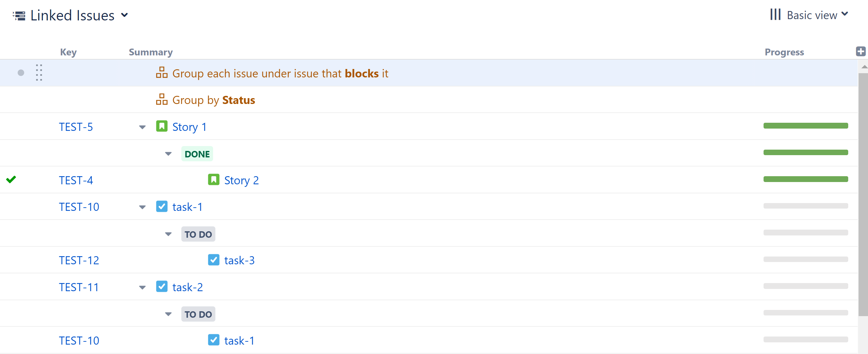868x354 pixels.
Task: Click the Story 1 green progress bar
Action: tap(805, 126)
